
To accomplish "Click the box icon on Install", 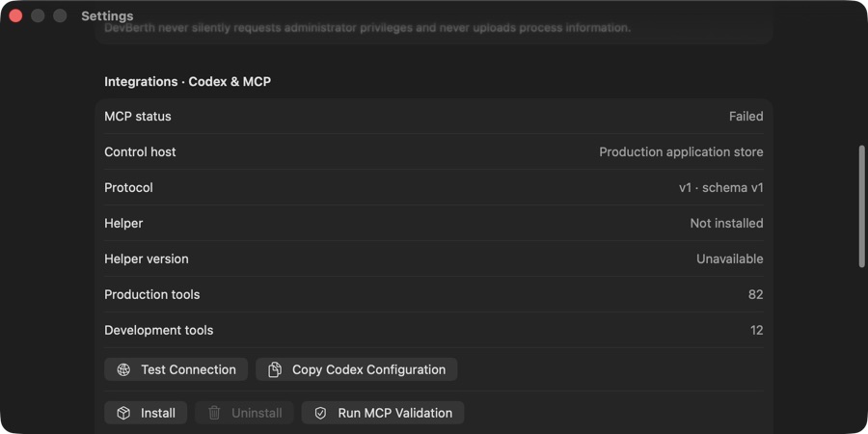I will pos(123,414).
